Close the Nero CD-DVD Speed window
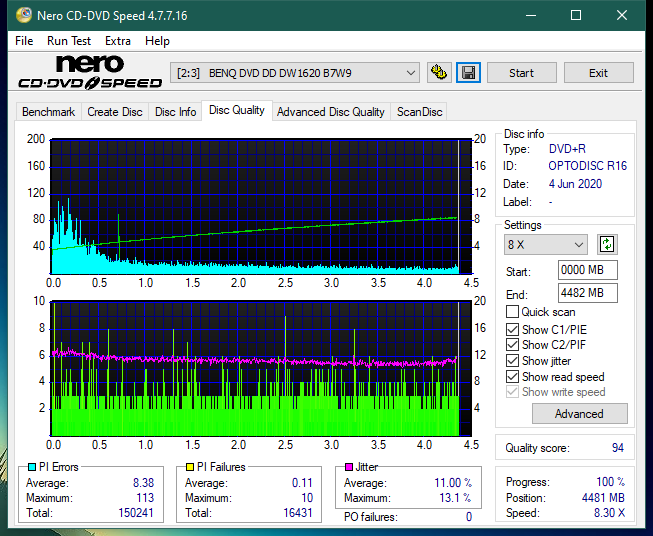 tap(622, 15)
